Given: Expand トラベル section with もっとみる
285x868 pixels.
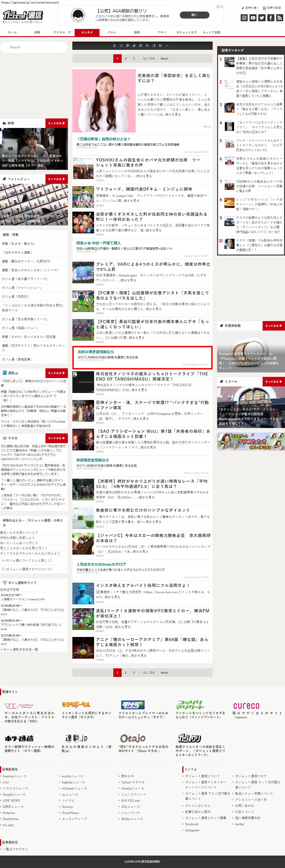Looking at the screenshot, I should [x=273, y=381].
